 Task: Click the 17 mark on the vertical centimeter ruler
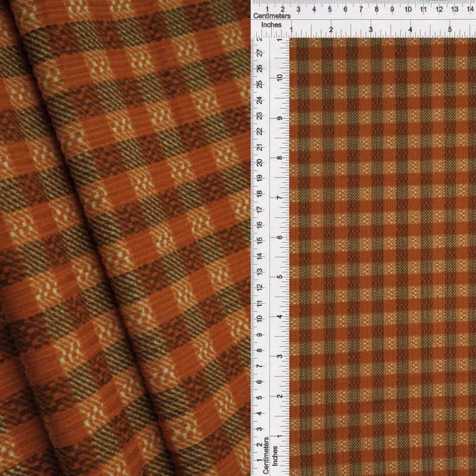259,209
